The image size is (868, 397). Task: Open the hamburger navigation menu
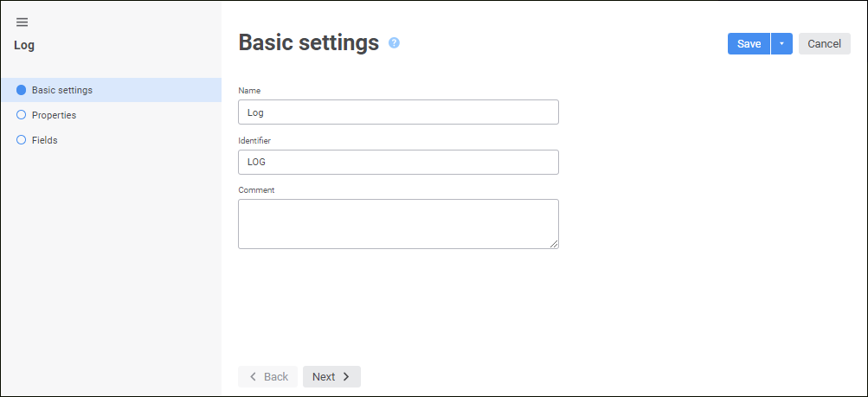click(23, 22)
